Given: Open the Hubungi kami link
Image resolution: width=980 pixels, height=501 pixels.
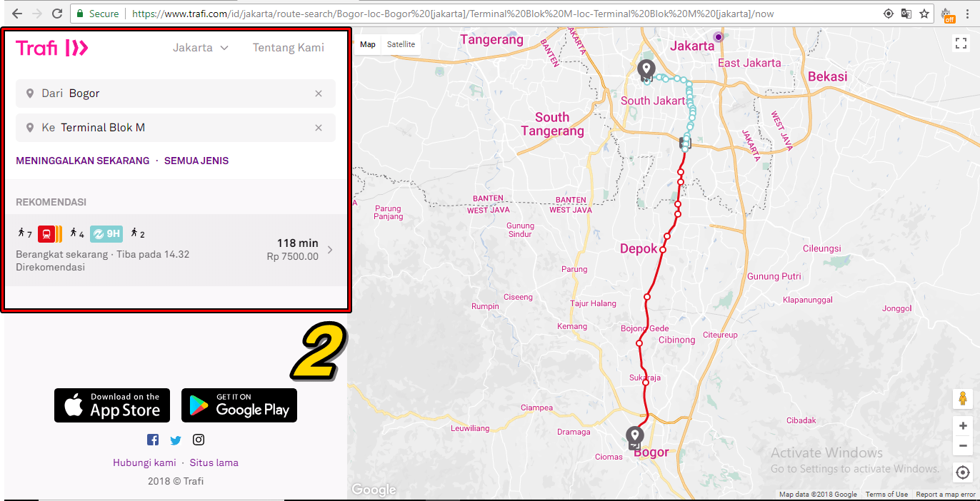Looking at the screenshot, I should tap(144, 462).
